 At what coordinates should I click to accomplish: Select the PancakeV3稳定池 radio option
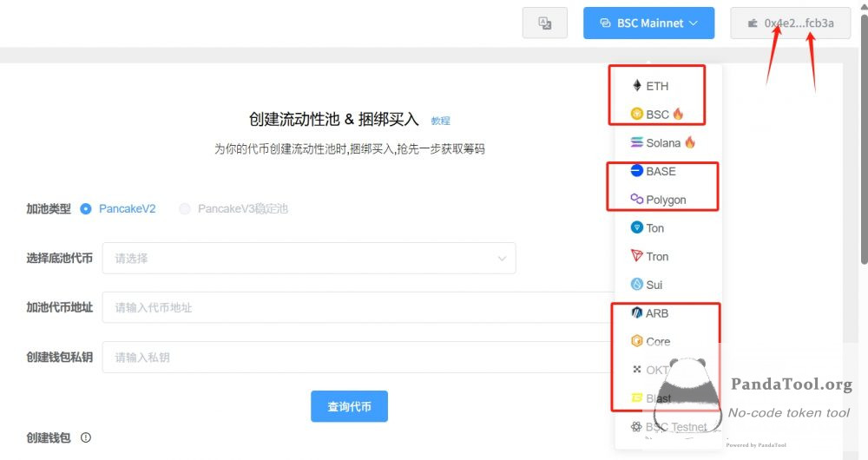[x=184, y=208]
